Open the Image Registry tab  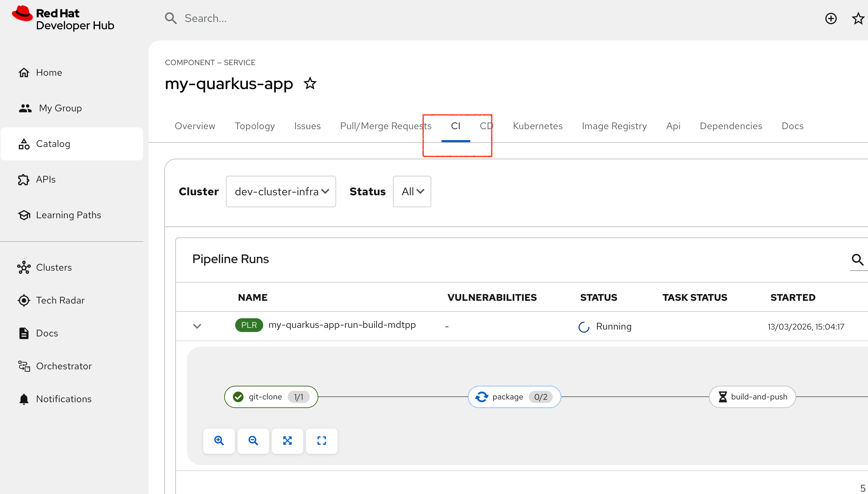(x=614, y=126)
